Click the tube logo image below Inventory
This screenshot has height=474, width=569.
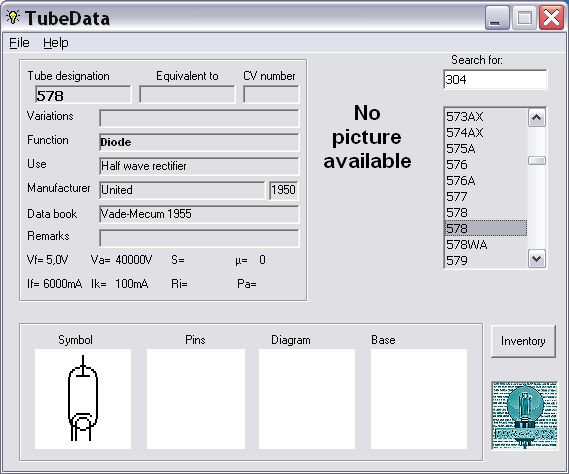(x=524, y=415)
